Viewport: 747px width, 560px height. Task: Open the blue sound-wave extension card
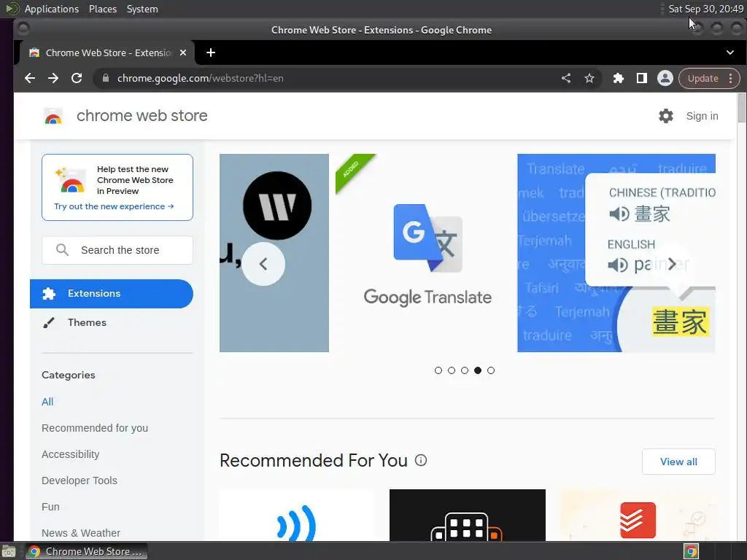297,516
